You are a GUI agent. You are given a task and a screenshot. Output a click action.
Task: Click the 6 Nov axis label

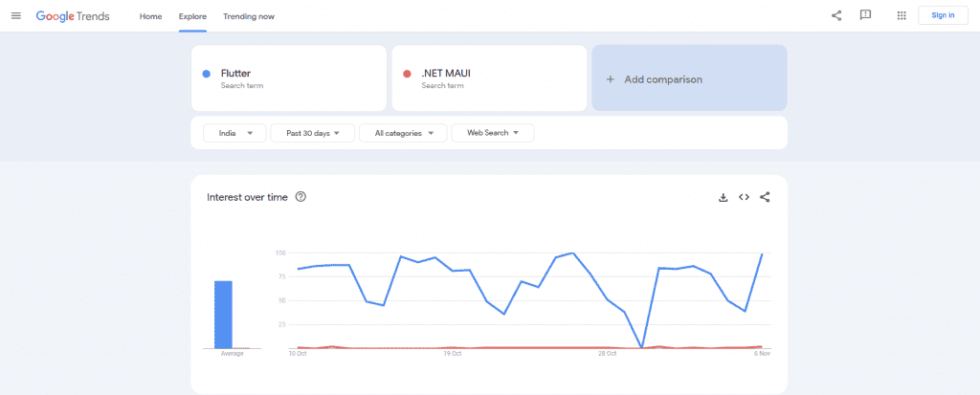(762, 354)
